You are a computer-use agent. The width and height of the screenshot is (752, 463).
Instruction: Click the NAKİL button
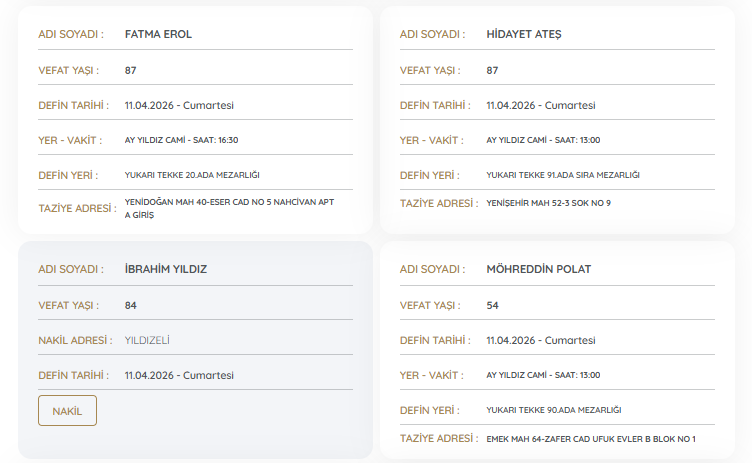pyautogui.click(x=67, y=411)
